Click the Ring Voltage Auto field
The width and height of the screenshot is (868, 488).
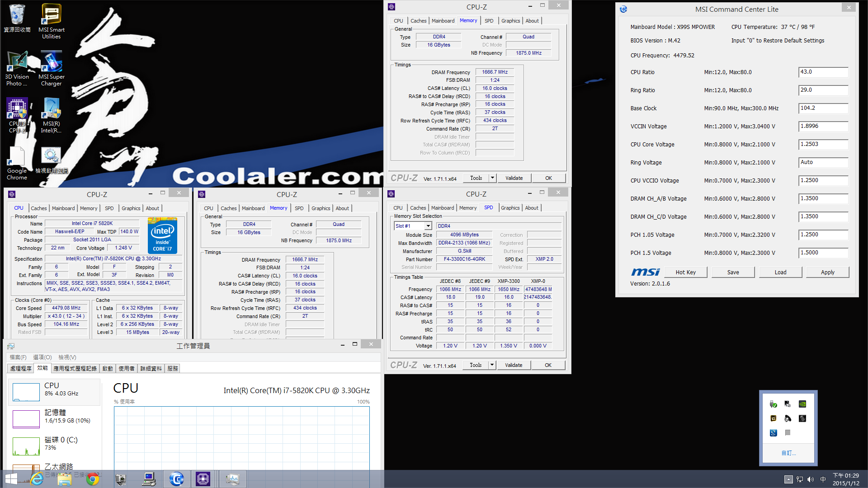tap(823, 163)
